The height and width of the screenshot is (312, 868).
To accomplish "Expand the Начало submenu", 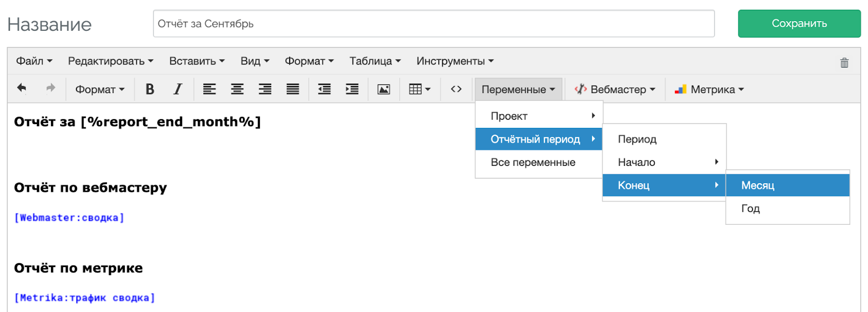I will 664,162.
